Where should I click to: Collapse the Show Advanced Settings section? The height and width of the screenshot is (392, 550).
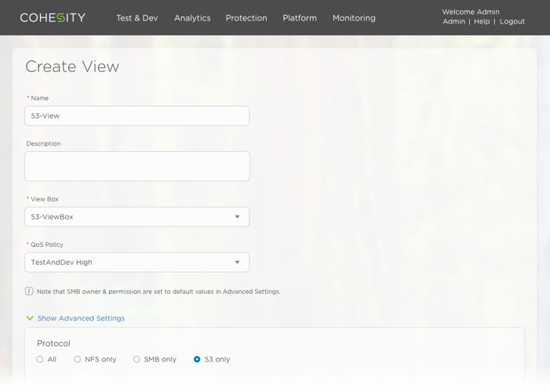click(81, 318)
